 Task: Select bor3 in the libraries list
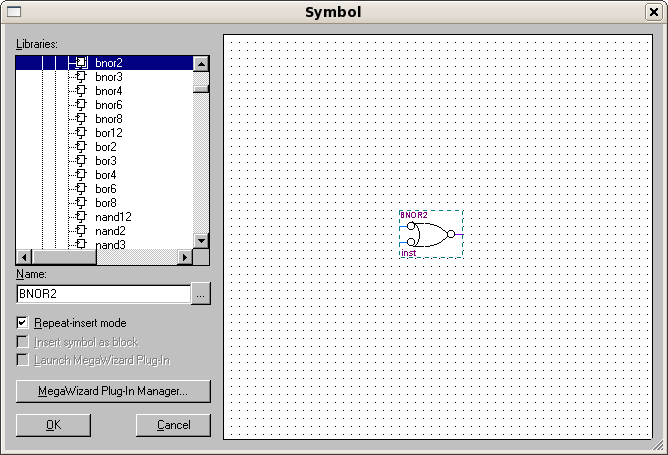point(106,161)
